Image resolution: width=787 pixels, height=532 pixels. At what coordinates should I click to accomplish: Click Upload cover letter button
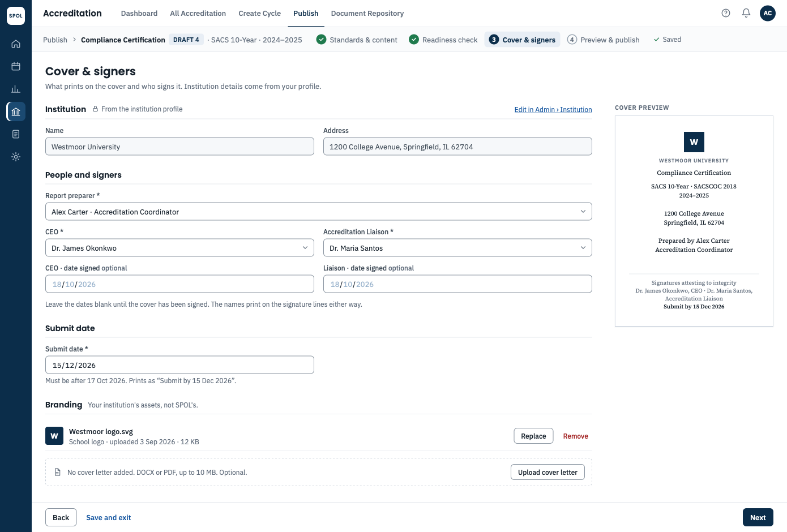(548, 472)
